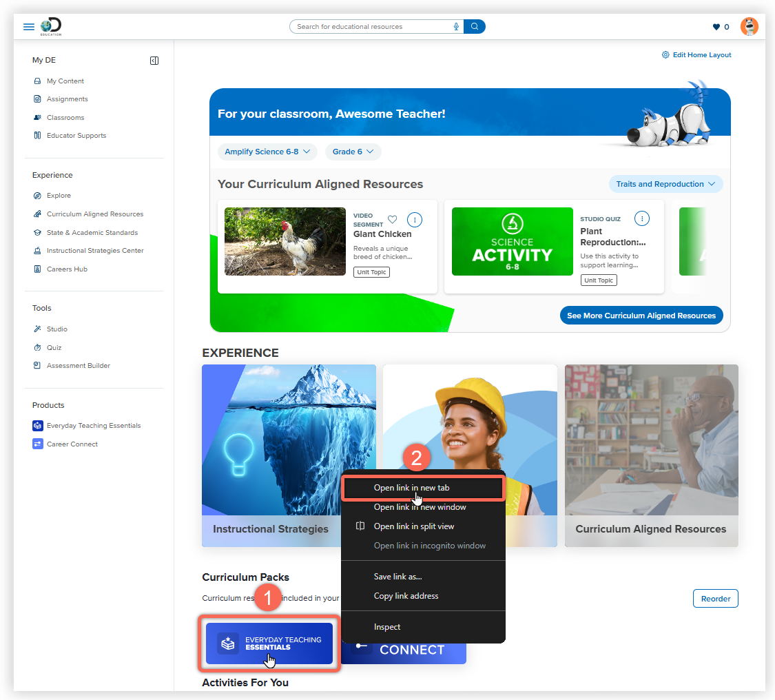Collapse the My DE sidebar panel
Image resolution: width=775 pixels, height=700 pixels.
154,61
